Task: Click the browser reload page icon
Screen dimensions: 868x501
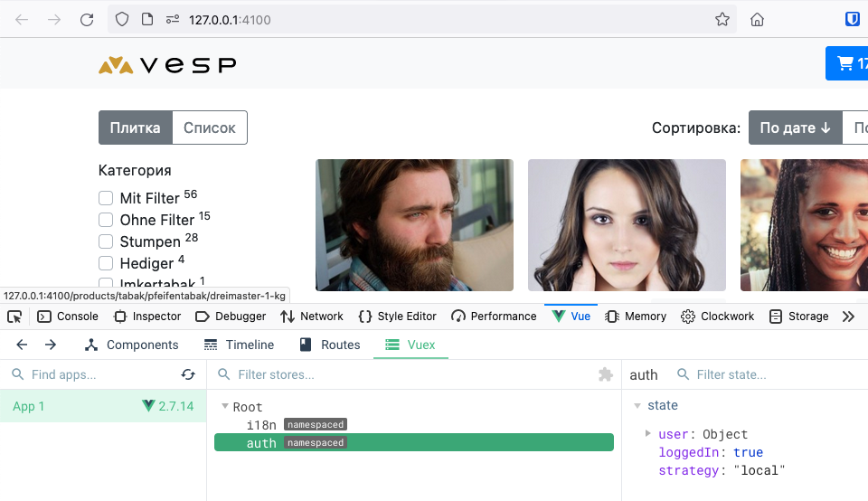Action: (87, 19)
